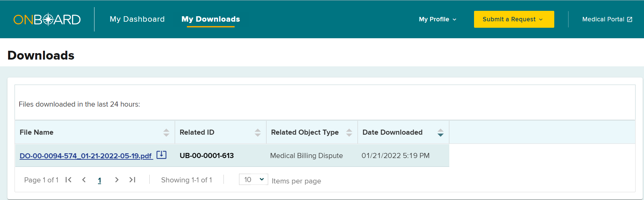The width and height of the screenshot is (644, 200).
Task: Go to the next page arrow
Action: click(117, 180)
